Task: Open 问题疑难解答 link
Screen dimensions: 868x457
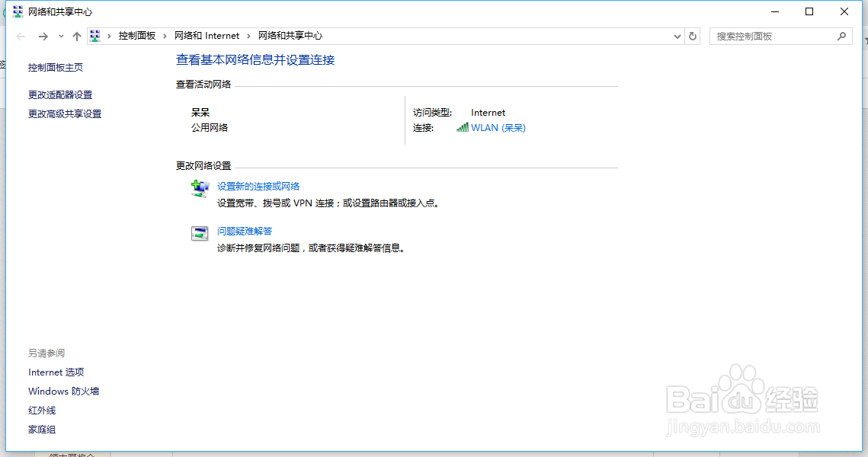Action: (x=244, y=232)
